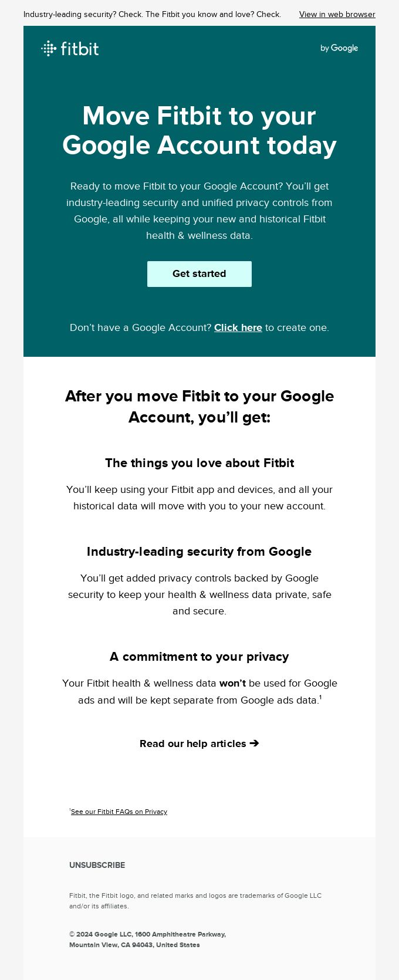Open the email in a web browser
Image resolution: width=399 pixels, height=980 pixels.
tap(336, 14)
